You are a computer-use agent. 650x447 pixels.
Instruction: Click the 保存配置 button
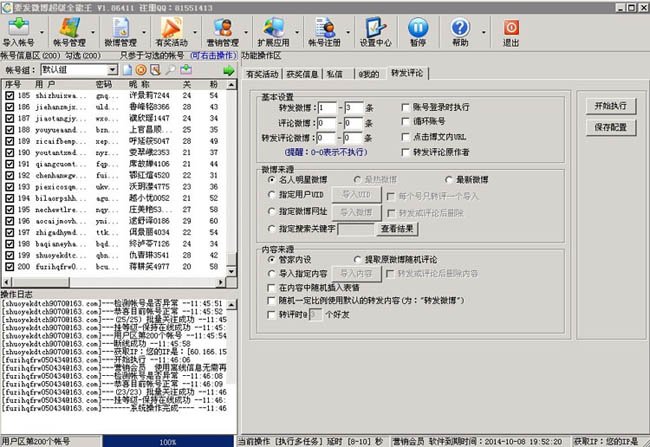pyautogui.click(x=611, y=127)
